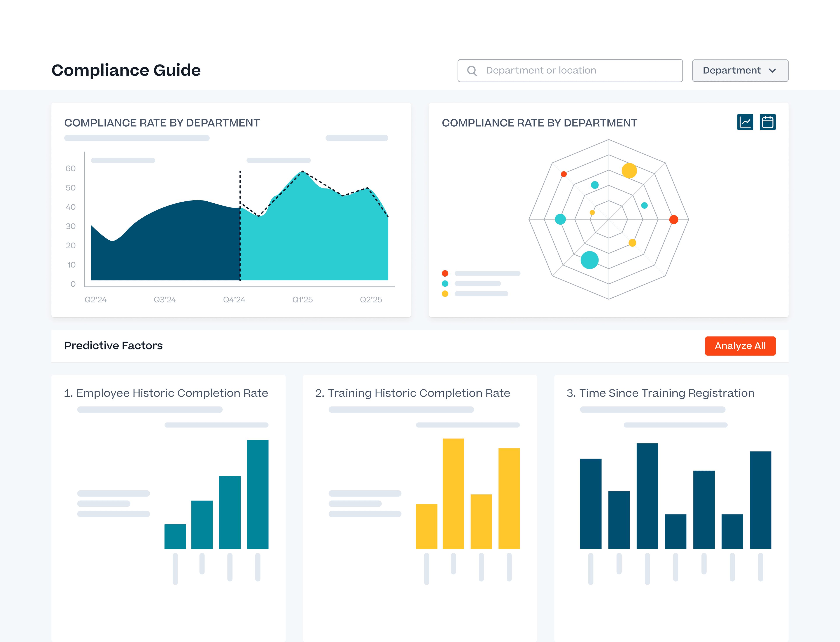Select the largest teal bubble on radar chart

point(589,260)
